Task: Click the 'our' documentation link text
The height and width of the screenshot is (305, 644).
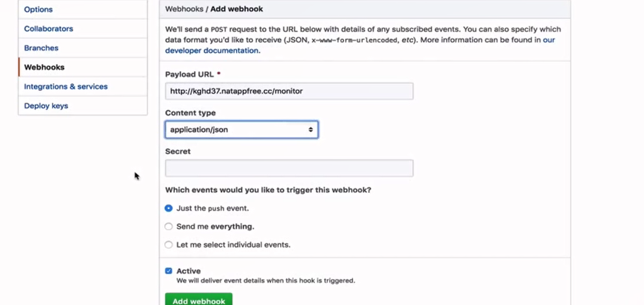Action: [x=549, y=40]
